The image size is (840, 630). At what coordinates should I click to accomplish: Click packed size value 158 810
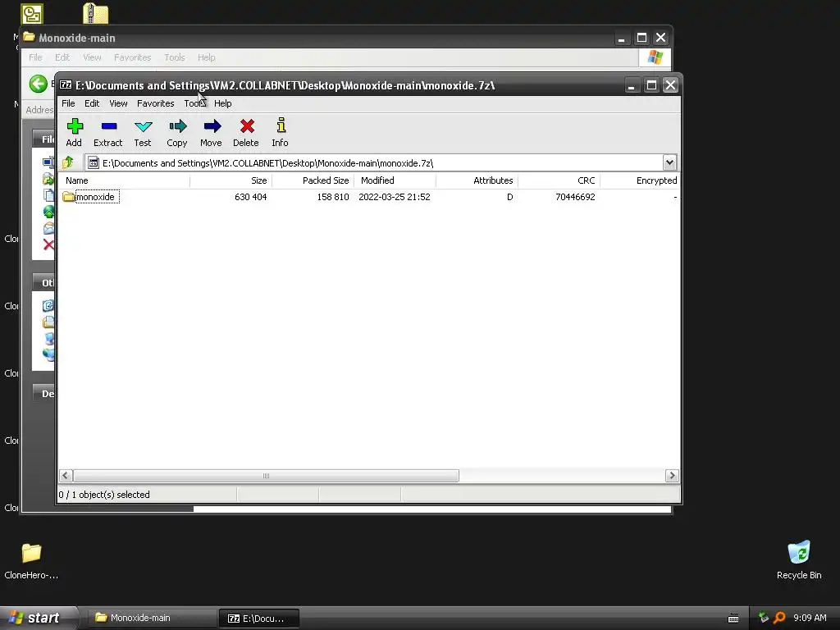point(333,197)
